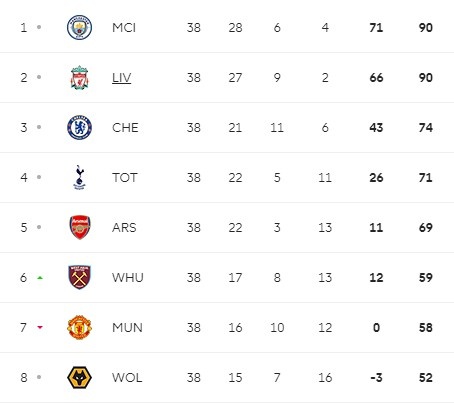Open the MUN team name link
Image resolution: width=454 pixels, height=403 pixels.
[127, 328]
